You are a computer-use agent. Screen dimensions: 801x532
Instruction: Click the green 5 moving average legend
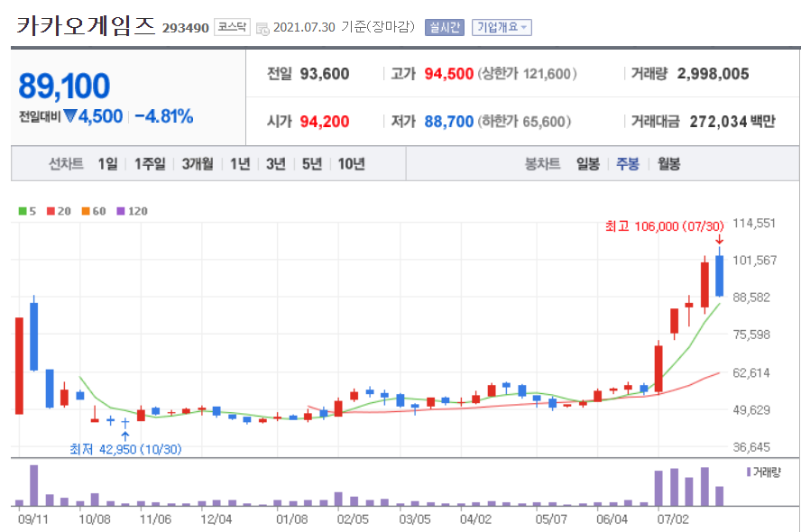click(28, 211)
